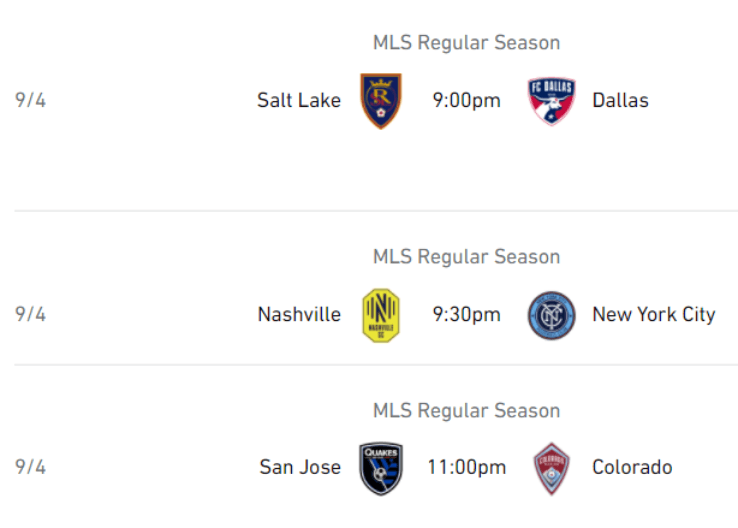Viewport: 738px width, 528px height.
Task: Click the Nashville team name
Action: (299, 315)
